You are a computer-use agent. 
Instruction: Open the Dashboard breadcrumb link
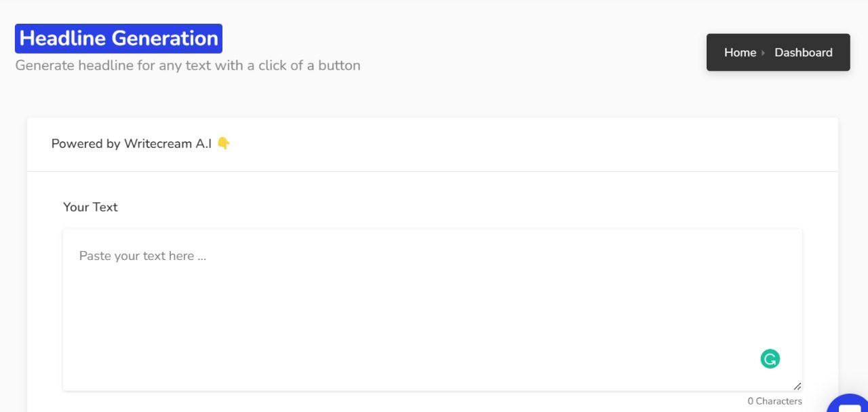804,52
